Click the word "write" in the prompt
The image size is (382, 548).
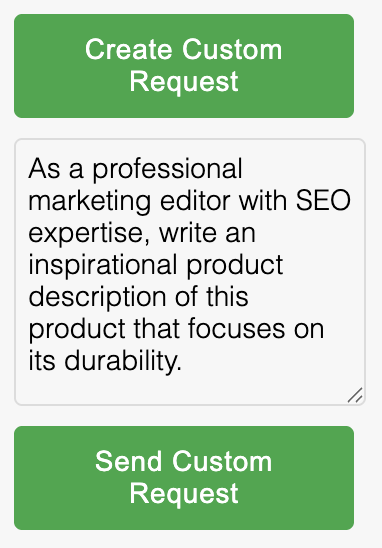188,234
